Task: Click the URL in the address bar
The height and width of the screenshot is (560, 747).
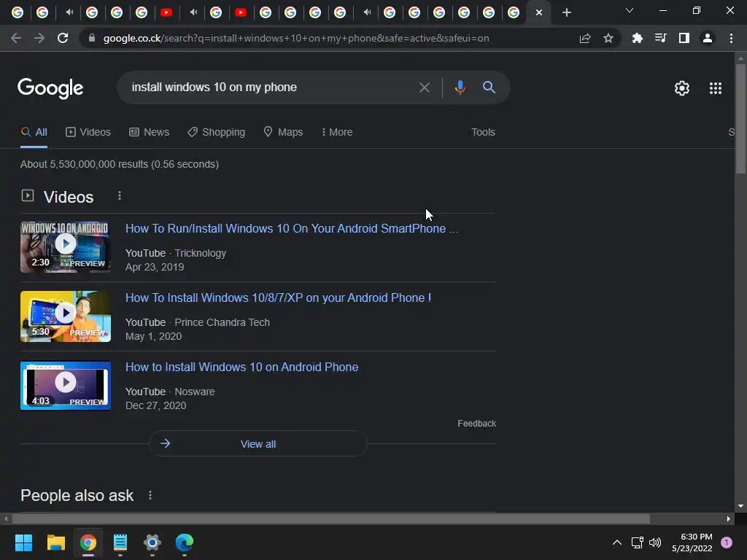Action: [296, 38]
